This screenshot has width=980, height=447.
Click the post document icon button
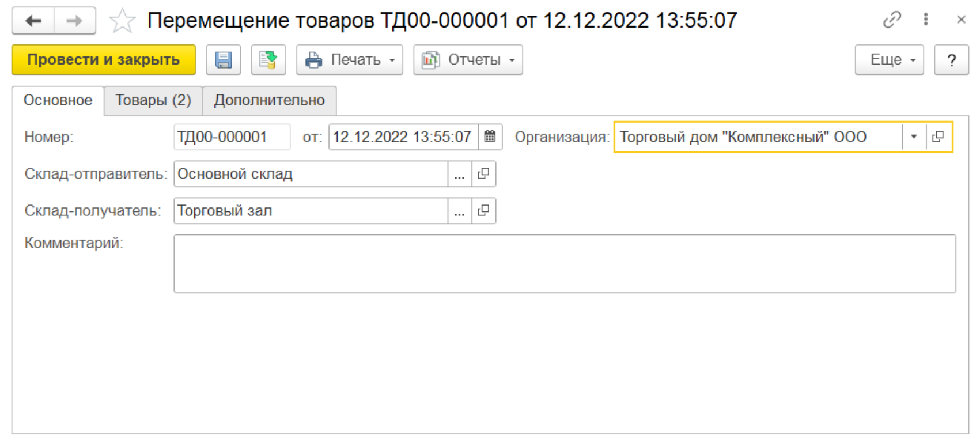coord(268,60)
